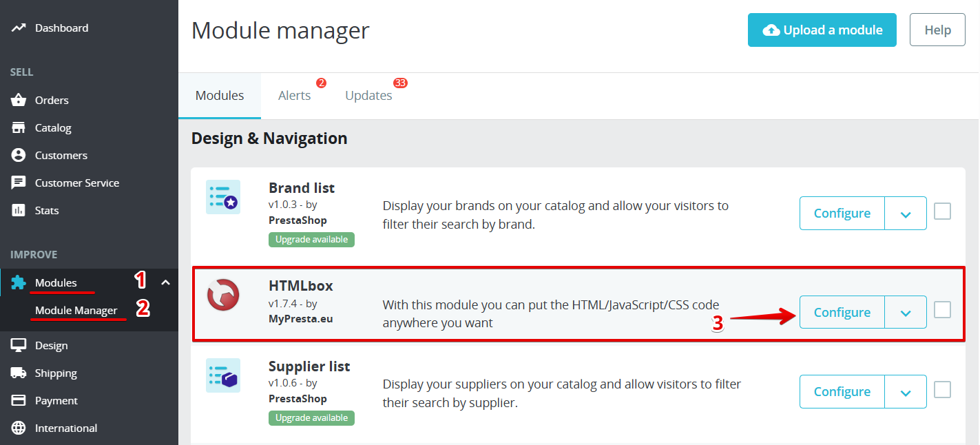The width and height of the screenshot is (980, 445).
Task: Select the Supplier list module checkbox
Action: (942, 390)
